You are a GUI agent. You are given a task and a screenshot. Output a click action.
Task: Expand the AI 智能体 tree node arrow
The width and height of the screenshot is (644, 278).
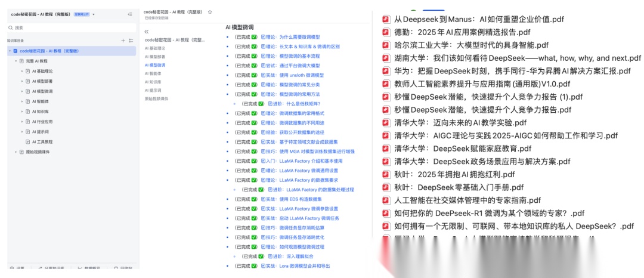point(23,101)
